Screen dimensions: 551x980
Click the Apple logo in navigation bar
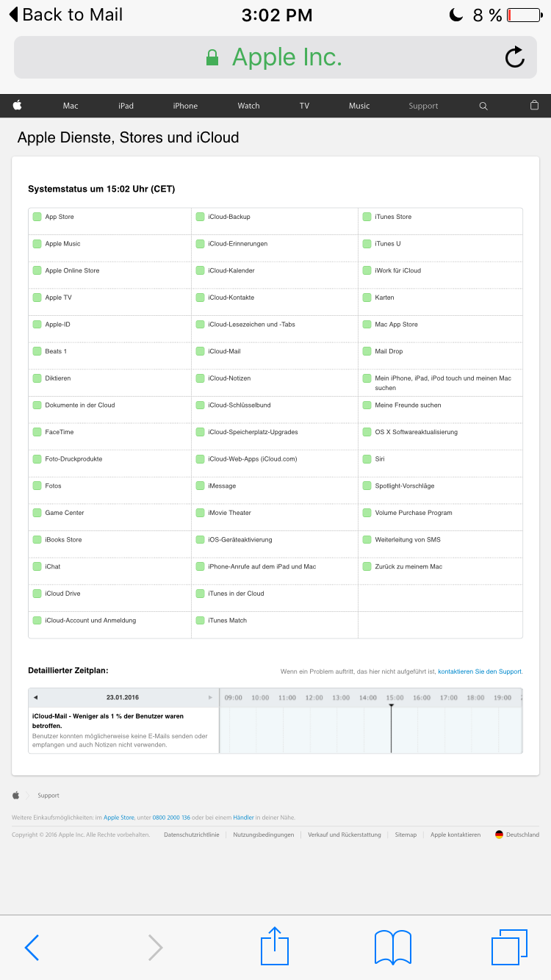[17, 106]
